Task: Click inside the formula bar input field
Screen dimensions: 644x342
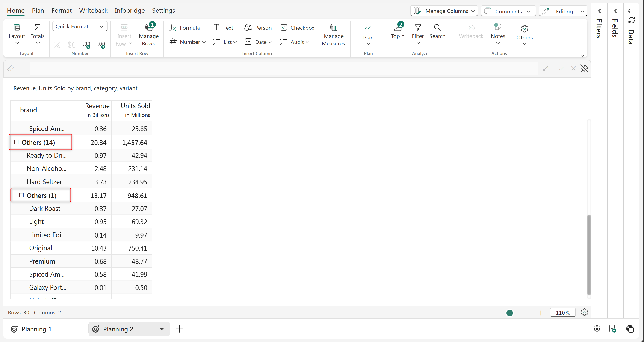Action: [x=283, y=68]
